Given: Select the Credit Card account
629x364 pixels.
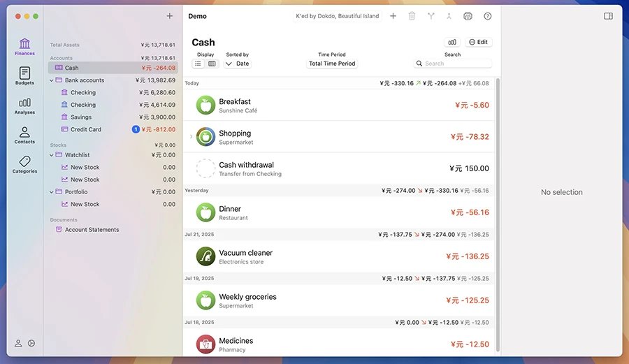Looking at the screenshot, I should click(85, 129).
